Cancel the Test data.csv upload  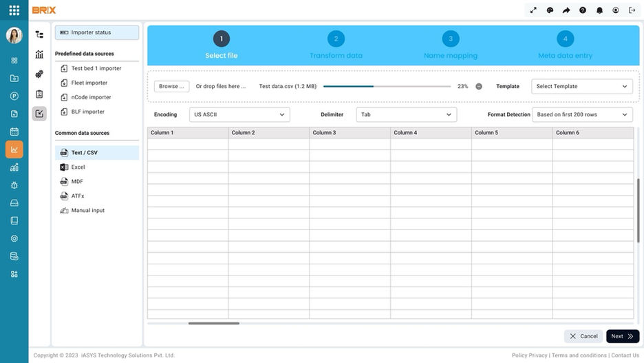tap(479, 86)
